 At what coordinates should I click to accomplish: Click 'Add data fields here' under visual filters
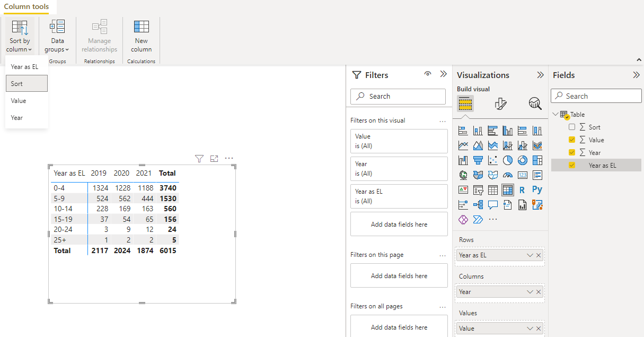399,224
